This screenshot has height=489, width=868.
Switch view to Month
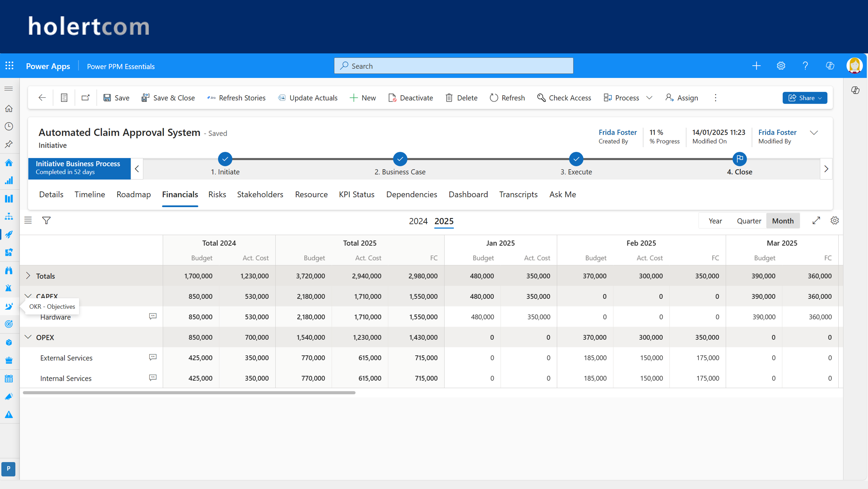tap(783, 221)
